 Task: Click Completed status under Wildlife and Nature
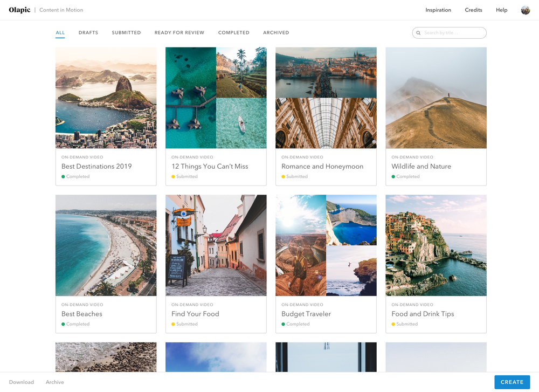406,176
